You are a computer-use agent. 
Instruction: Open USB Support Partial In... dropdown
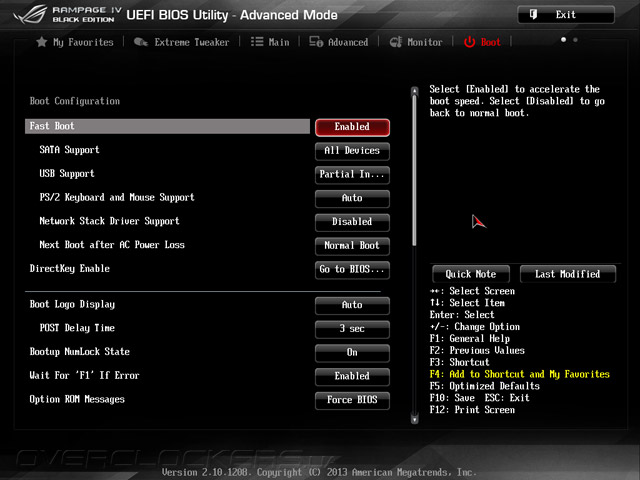tap(352, 174)
